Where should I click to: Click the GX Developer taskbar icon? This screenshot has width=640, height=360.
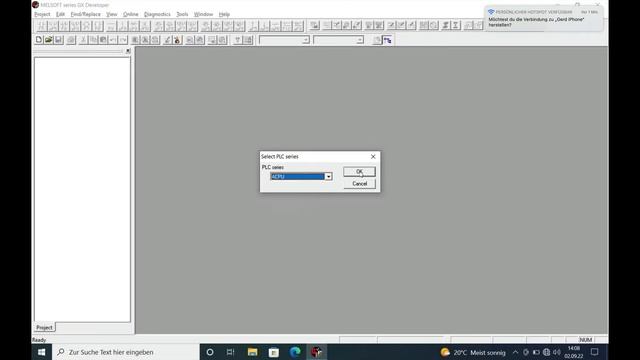(x=316, y=352)
